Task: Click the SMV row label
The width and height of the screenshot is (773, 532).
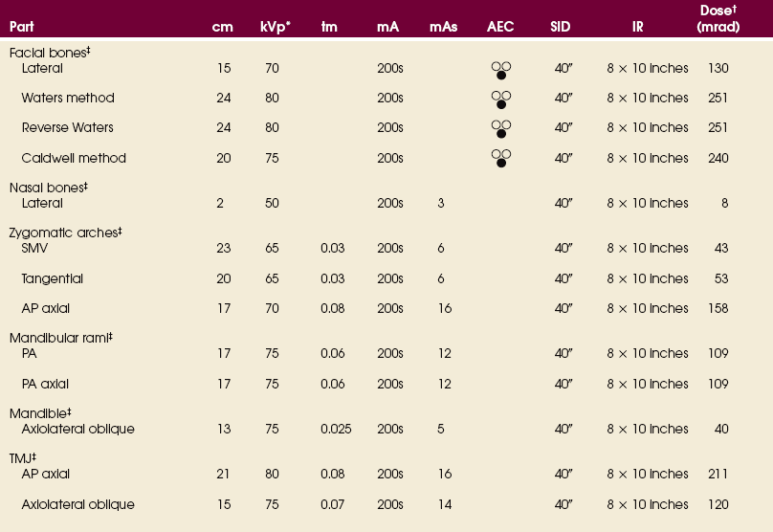Action: pyautogui.click(x=35, y=248)
